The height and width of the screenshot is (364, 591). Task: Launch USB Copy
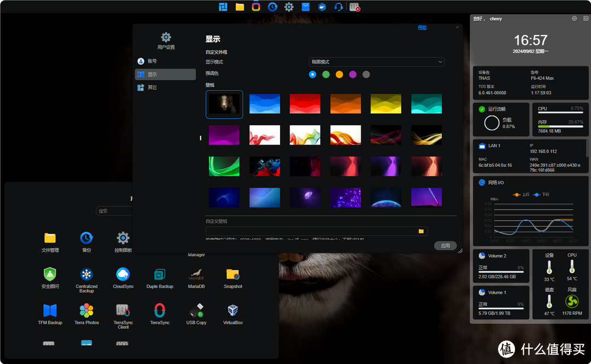pyautogui.click(x=196, y=311)
